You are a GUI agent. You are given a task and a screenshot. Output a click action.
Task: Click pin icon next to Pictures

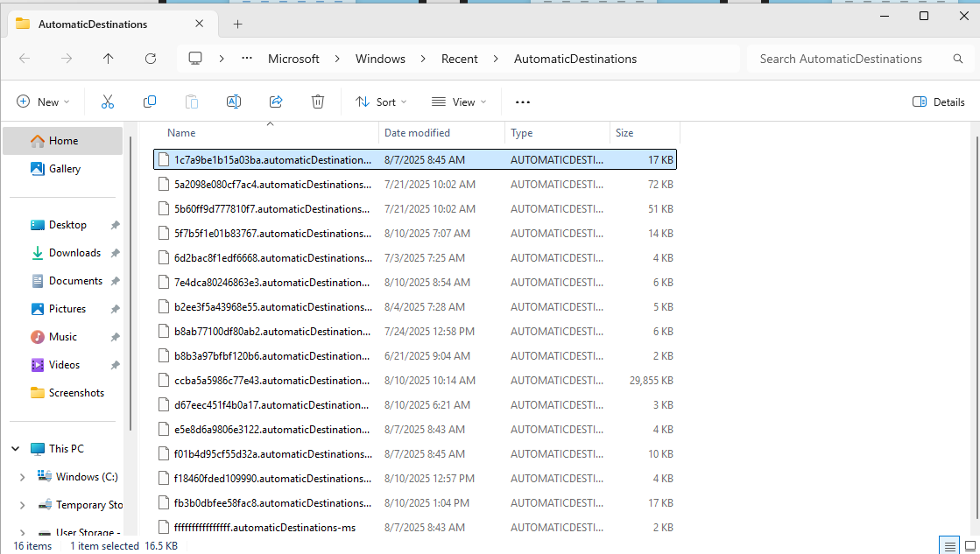coord(115,309)
